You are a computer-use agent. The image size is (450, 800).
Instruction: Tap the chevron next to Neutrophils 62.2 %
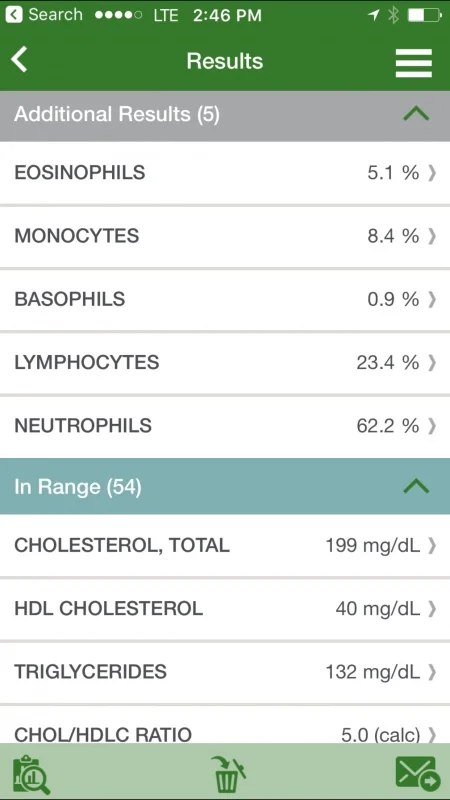[432, 426]
